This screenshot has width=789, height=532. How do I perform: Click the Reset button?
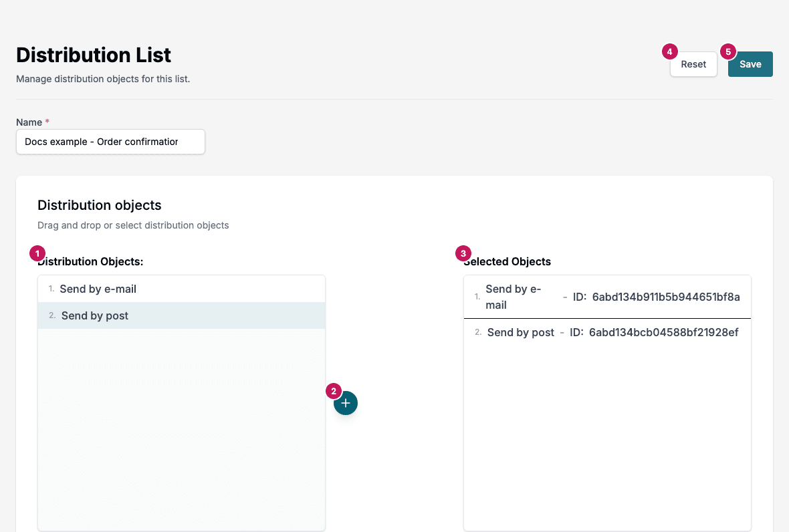[x=693, y=64]
